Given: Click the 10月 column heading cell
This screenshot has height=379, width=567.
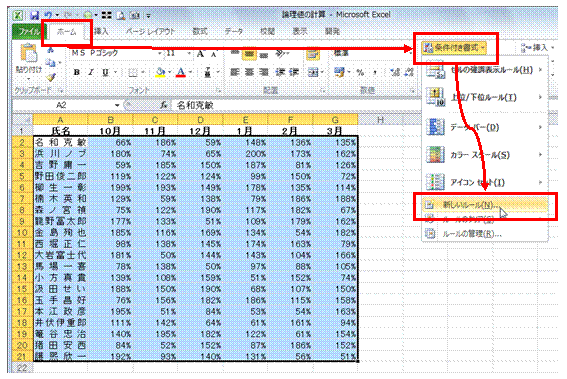Looking at the screenshot, I should [110, 131].
